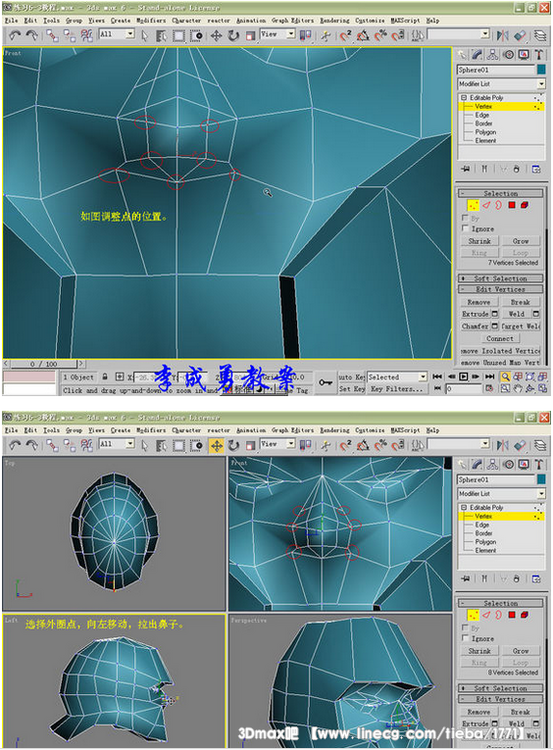Toggle Ignore Backfacing checkbox in bottom window
Viewport: 553px width, 750px height.
point(465,639)
